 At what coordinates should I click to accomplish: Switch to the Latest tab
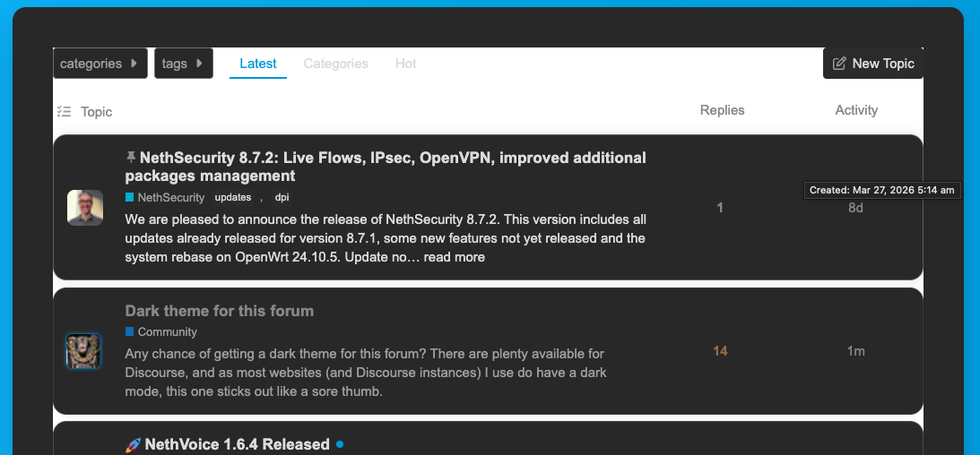pyautogui.click(x=258, y=64)
